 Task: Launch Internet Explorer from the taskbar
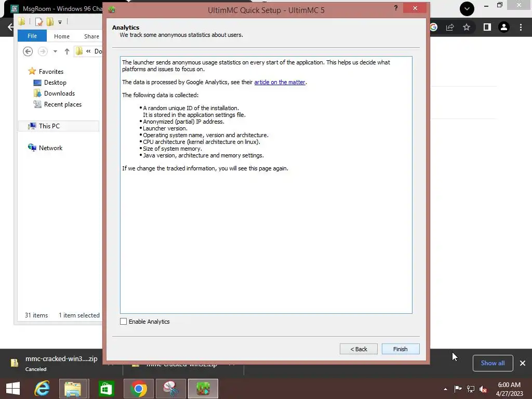tap(42, 389)
